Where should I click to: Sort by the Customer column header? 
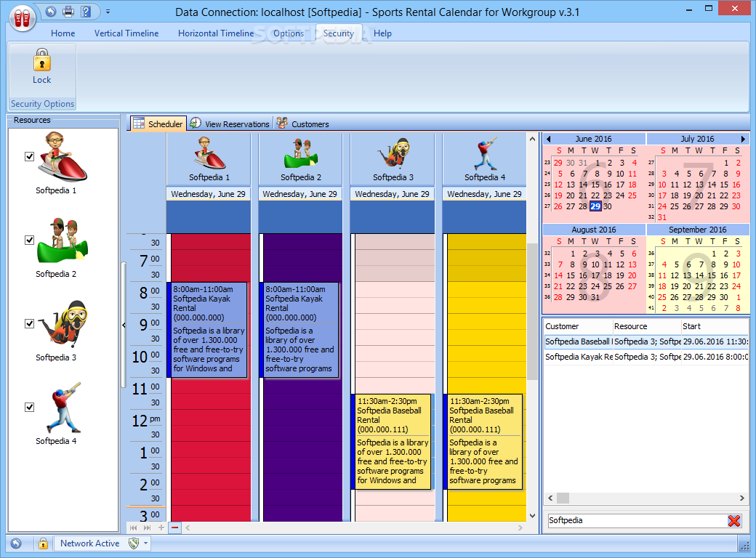pos(578,326)
